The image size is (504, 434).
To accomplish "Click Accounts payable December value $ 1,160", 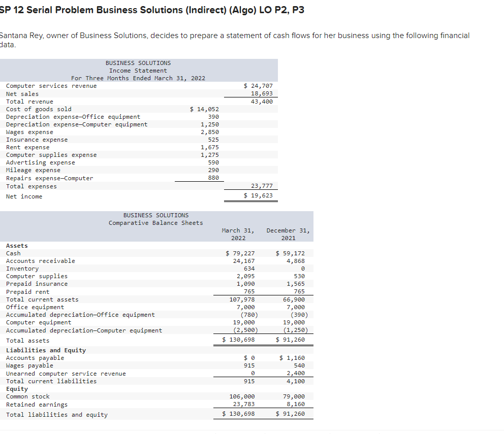I will 292,358.
